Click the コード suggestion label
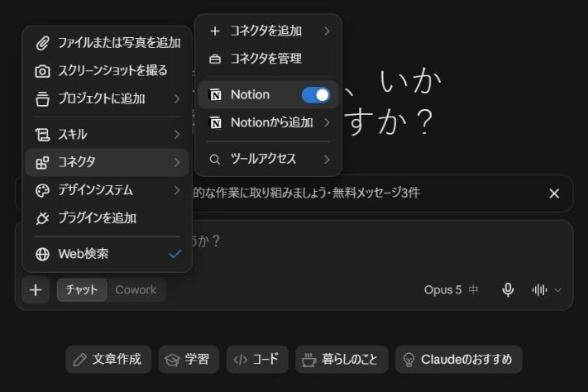The width and height of the screenshot is (588, 392). click(x=265, y=360)
